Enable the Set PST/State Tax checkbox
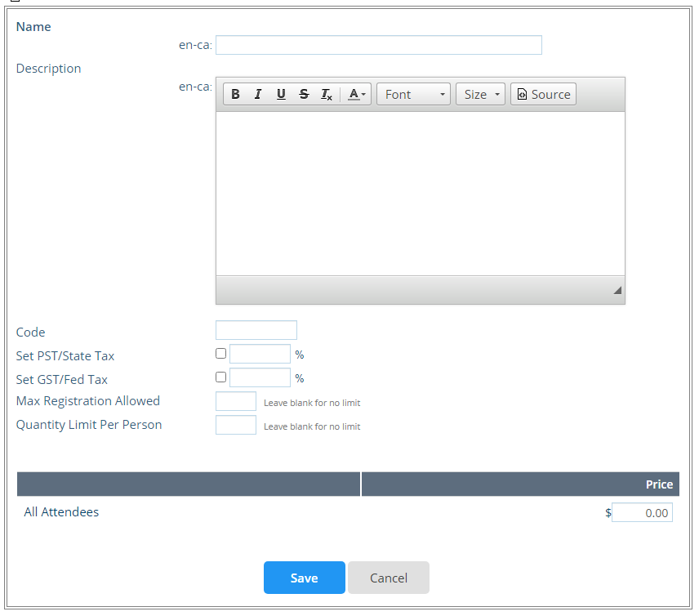The height and width of the screenshot is (616, 699). coord(220,354)
